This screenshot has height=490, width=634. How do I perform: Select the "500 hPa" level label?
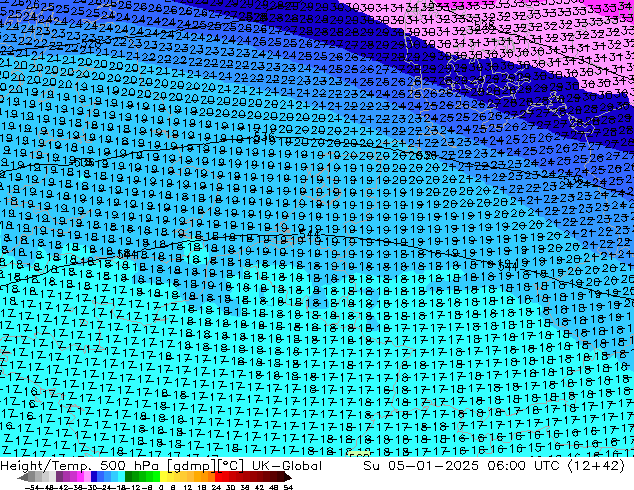pos(129,466)
